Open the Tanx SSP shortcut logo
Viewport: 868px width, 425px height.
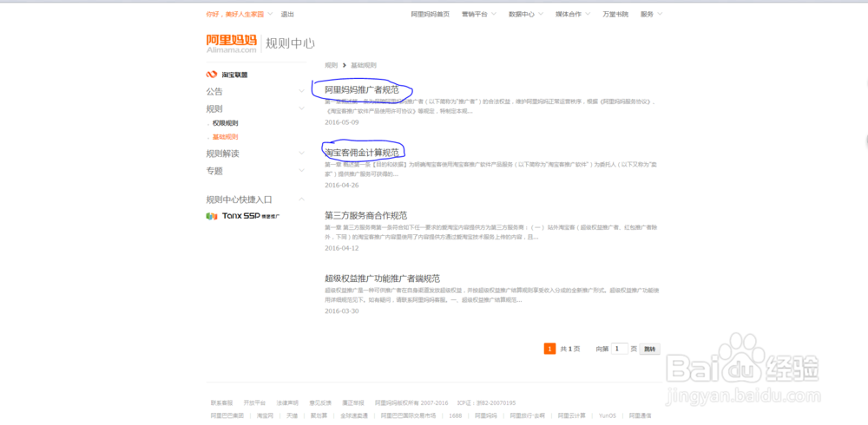tap(243, 216)
